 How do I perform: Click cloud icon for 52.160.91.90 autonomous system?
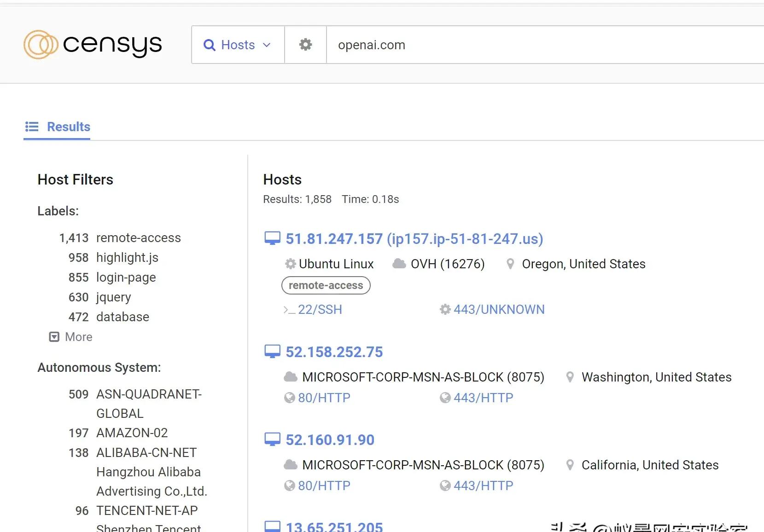tap(291, 465)
